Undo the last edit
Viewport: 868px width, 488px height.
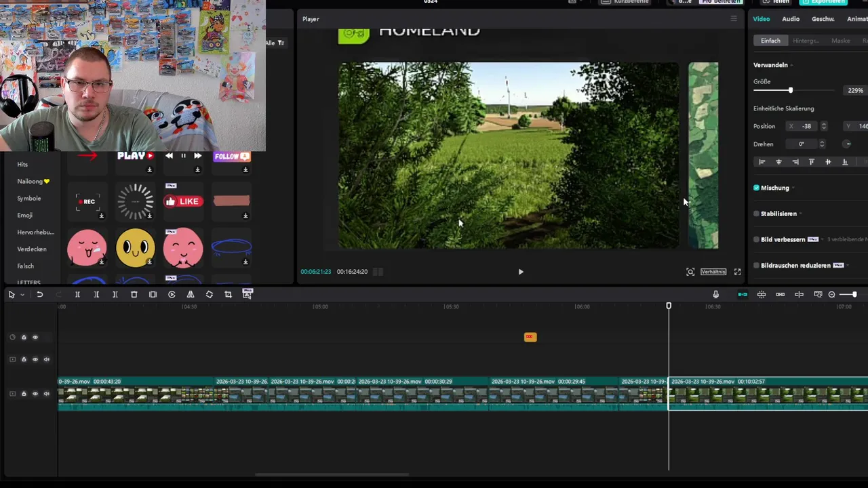click(40, 295)
